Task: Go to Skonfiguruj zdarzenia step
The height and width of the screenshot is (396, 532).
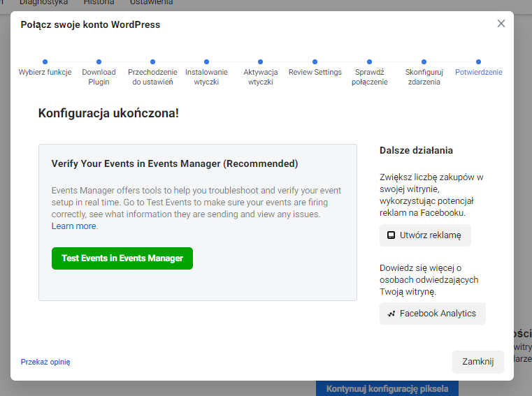Action: 424,62
